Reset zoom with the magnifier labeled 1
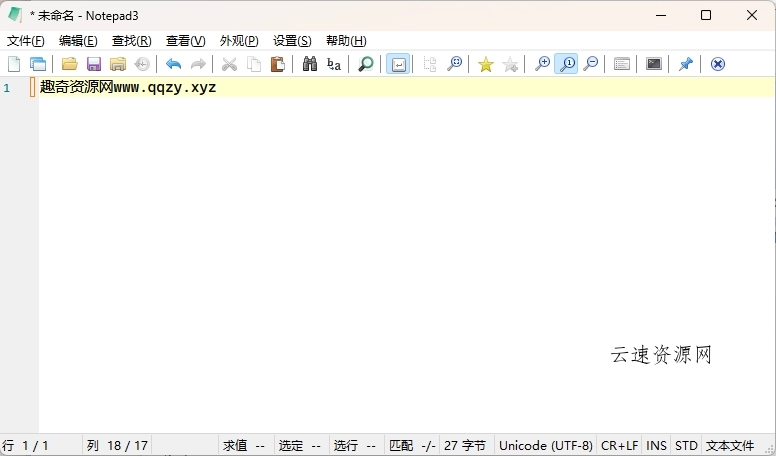The height and width of the screenshot is (456, 776). (x=566, y=64)
